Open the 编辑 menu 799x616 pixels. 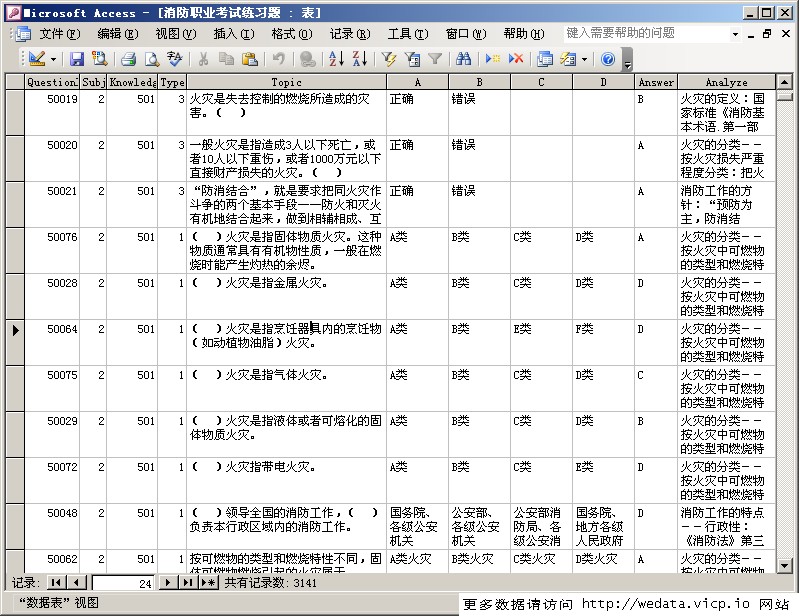(118, 34)
